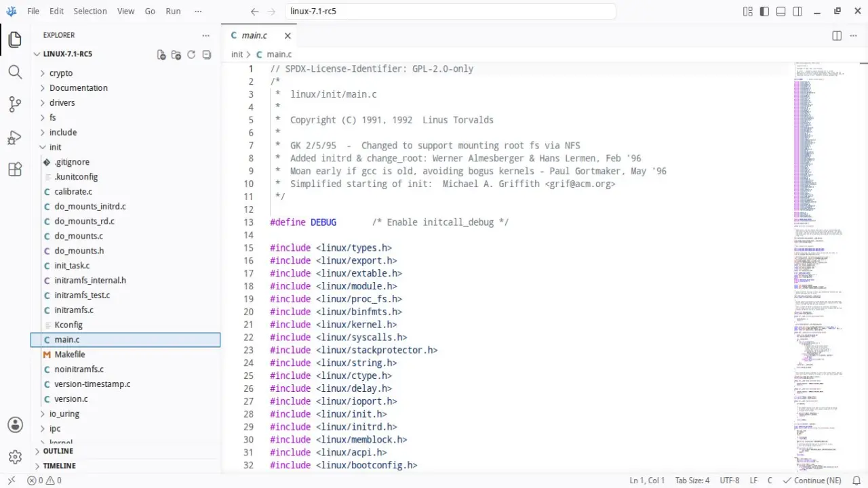Click New Folder icon in explorer header
The height and width of the screenshot is (488, 868).
pyautogui.click(x=176, y=55)
